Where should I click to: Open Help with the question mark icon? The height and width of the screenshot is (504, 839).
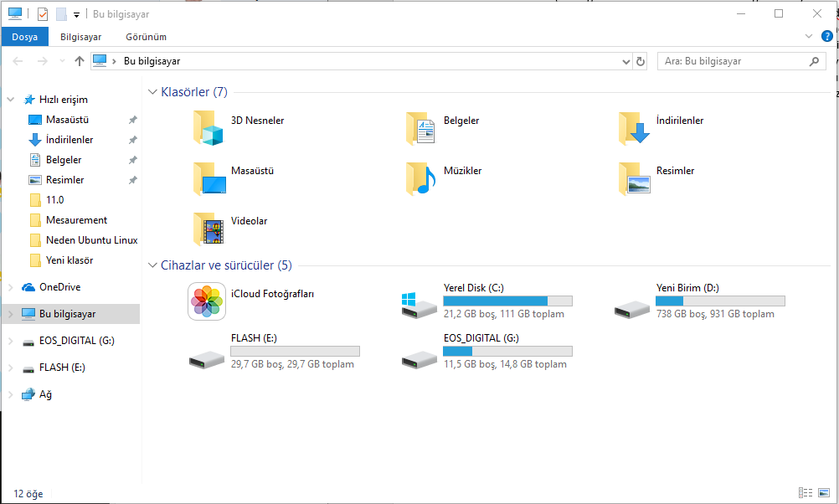826,36
